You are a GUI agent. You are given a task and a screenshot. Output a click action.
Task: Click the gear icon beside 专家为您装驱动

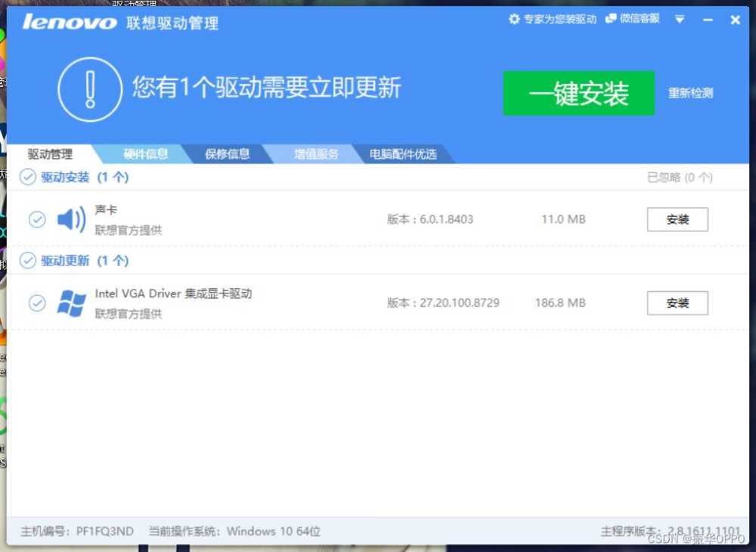[515, 19]
